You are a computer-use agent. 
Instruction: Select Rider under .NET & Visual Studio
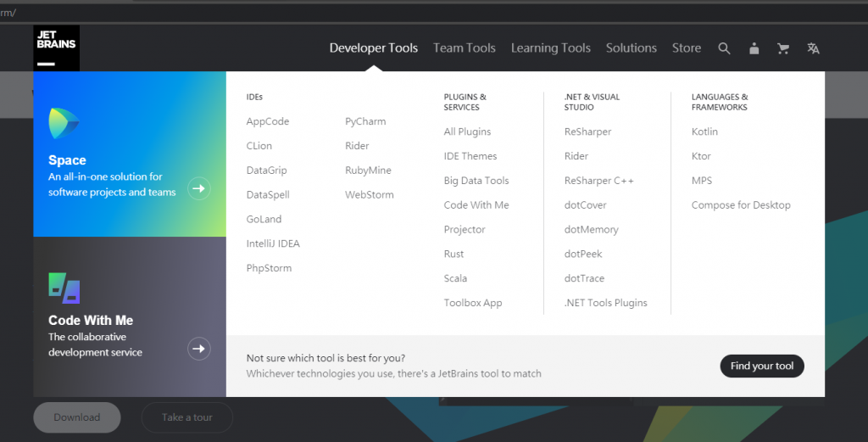(x=576, y=155)
